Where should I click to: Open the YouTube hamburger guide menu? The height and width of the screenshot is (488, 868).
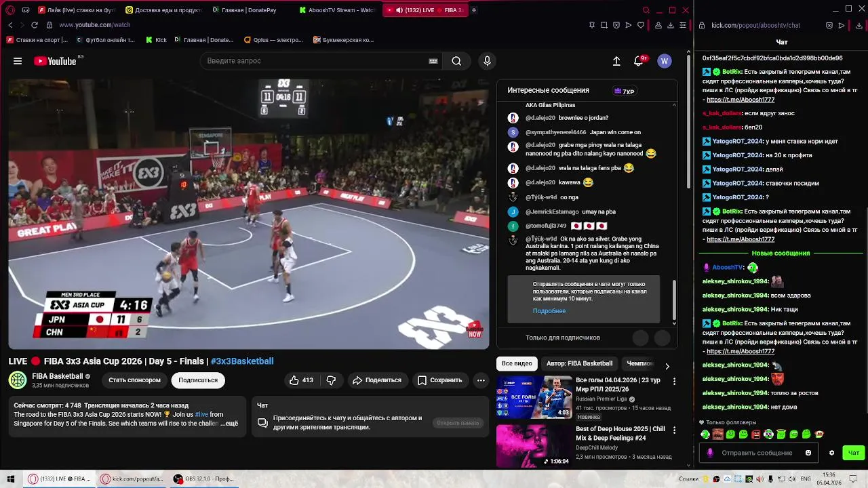pos(18,61)
